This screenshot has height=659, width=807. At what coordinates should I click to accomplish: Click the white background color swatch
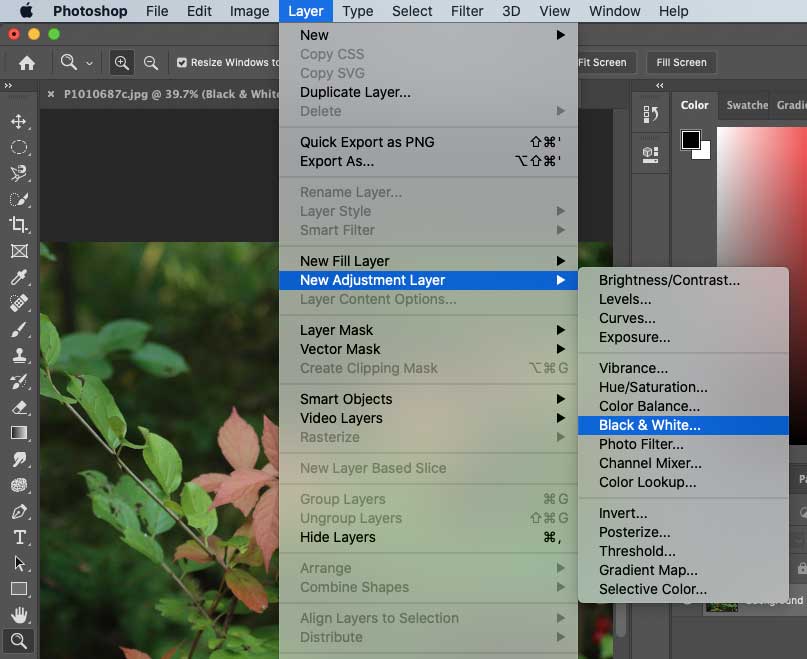point(704,152)
